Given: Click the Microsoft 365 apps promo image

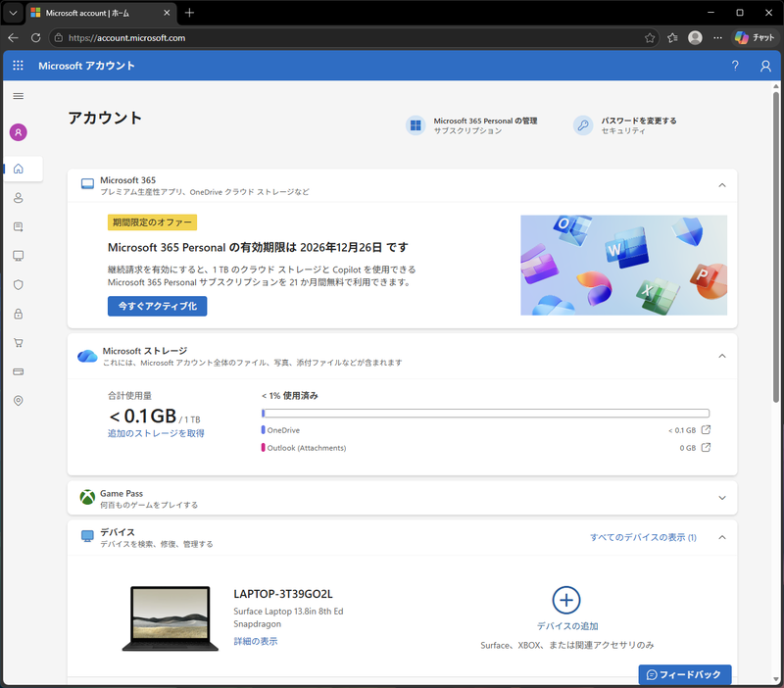Looking at the screenshot, I should click(x=623, y=265).
